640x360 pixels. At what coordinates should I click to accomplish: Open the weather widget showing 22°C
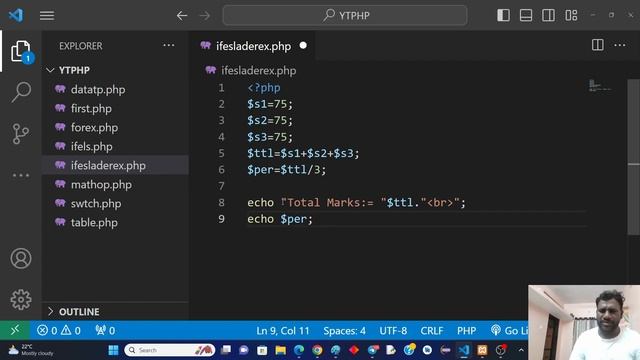(x=31, y=350)
